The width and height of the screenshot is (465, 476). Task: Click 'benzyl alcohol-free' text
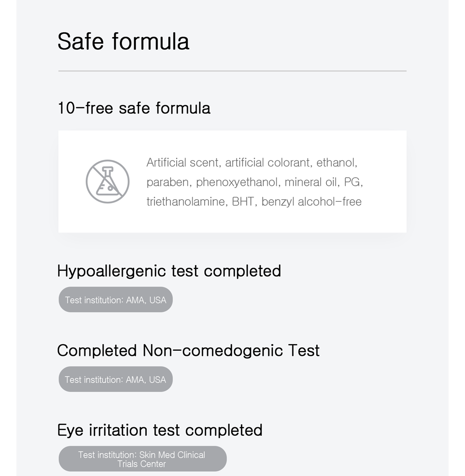[311, 202]
